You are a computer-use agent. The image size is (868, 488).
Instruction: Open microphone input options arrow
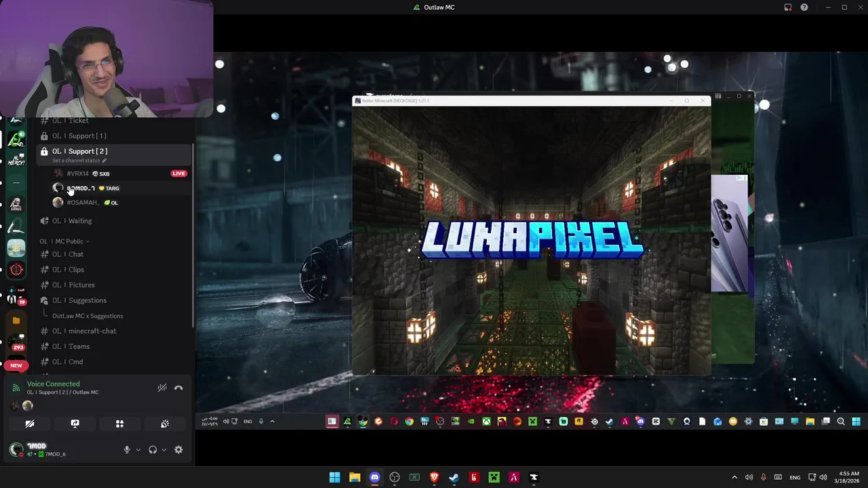click(x=138, y=450)
